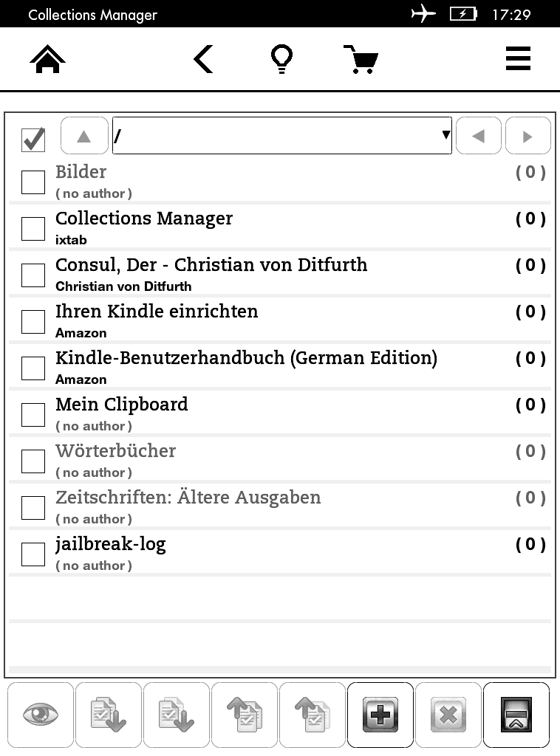Click the right triangle next page button
Image resolution: width=560 pixels, height=756 pixels.
527,136
